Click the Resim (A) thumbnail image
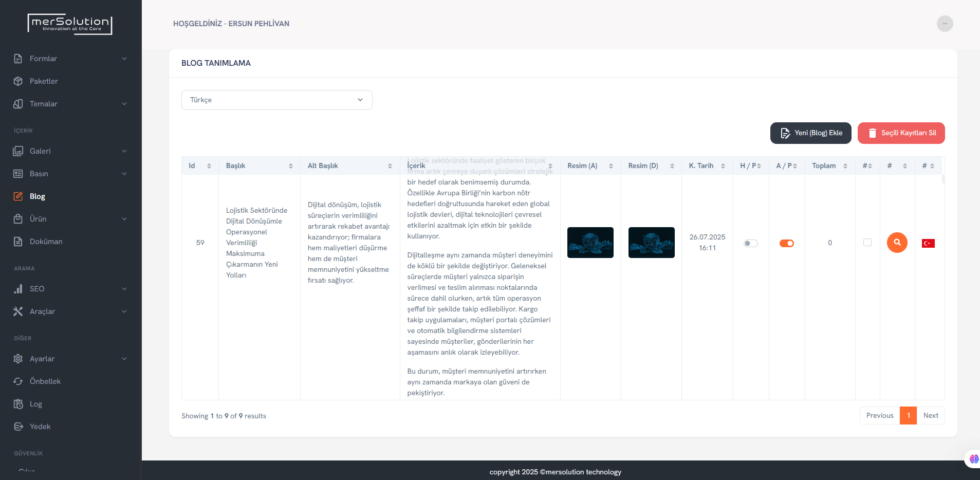Screen dimensions: 980x480 (x=590, y=243)
